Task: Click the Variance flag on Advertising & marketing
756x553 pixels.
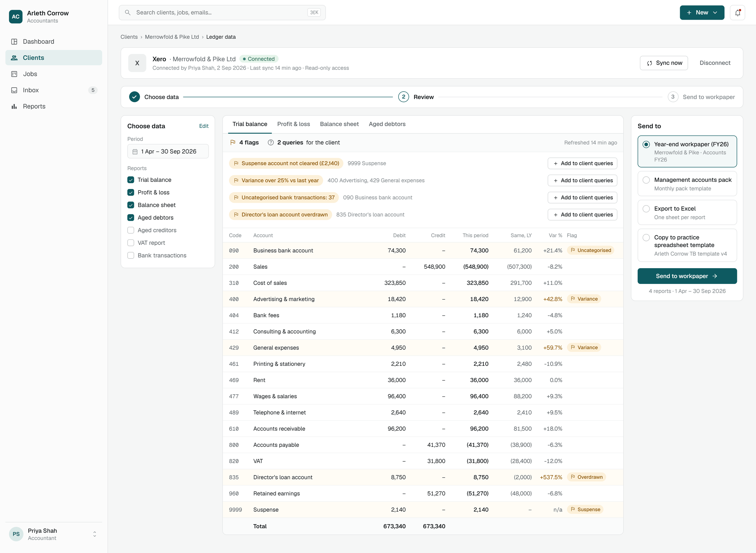Action: pyautogui.click(x=584, y=299)
